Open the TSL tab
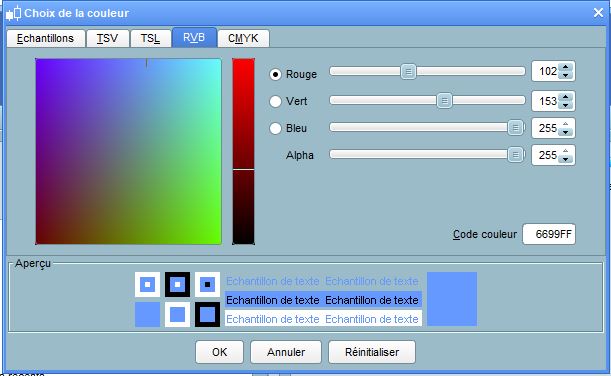 [150, 38]
